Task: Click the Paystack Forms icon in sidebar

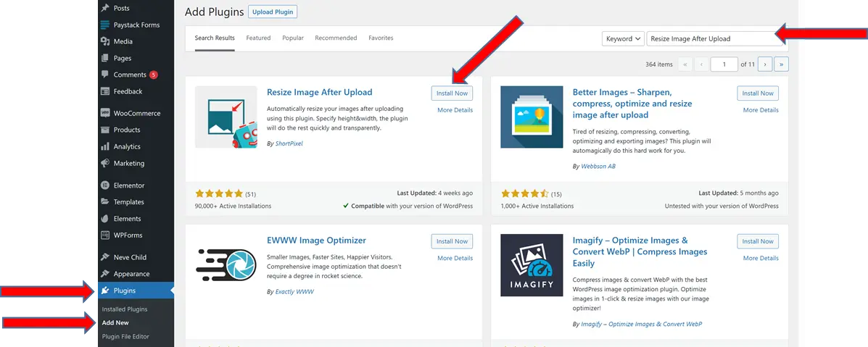Action: tap(104, 25)
